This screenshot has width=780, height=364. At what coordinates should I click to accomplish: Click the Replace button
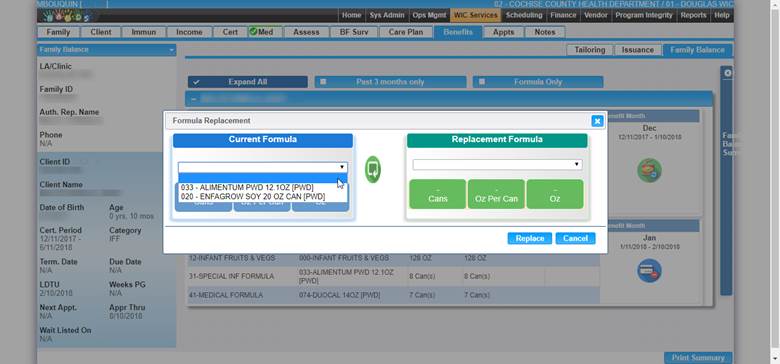[530, 239]
